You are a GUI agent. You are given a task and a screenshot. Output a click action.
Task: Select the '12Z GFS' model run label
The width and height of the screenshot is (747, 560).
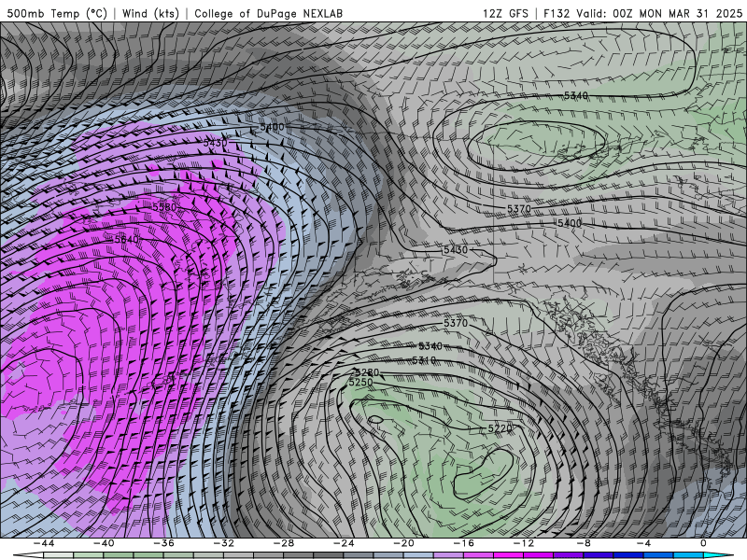pyautogui.click(x=505, y=13)
